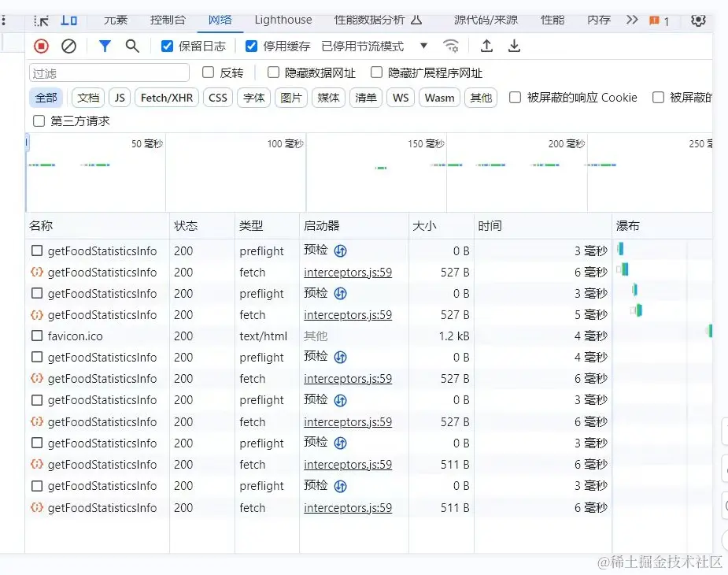Filter by Fetch/XHR type
This screenshot has width=728, height=575.
167,98
